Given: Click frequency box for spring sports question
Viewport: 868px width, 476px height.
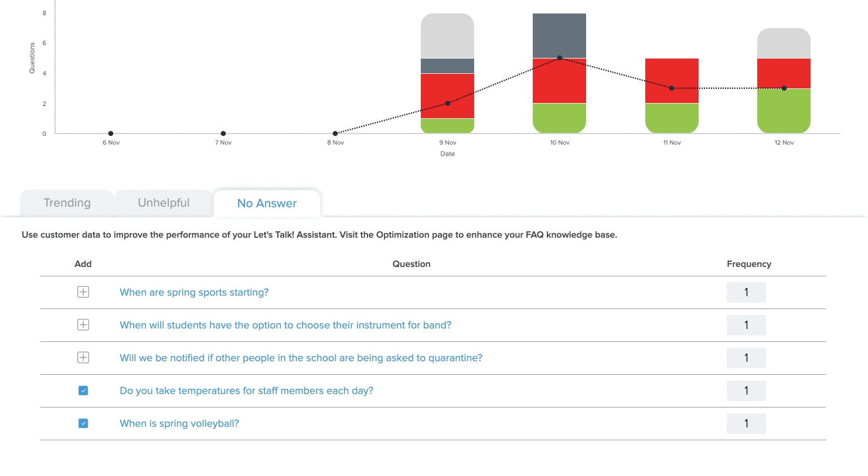Looking at the screenshot, I should (x=746, y=292).
